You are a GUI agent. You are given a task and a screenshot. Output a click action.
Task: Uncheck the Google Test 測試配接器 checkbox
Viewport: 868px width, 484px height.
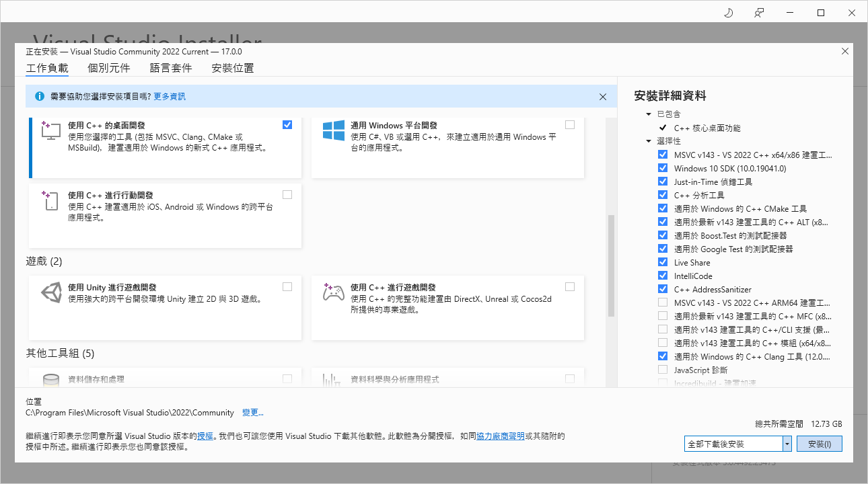(663, 249)
